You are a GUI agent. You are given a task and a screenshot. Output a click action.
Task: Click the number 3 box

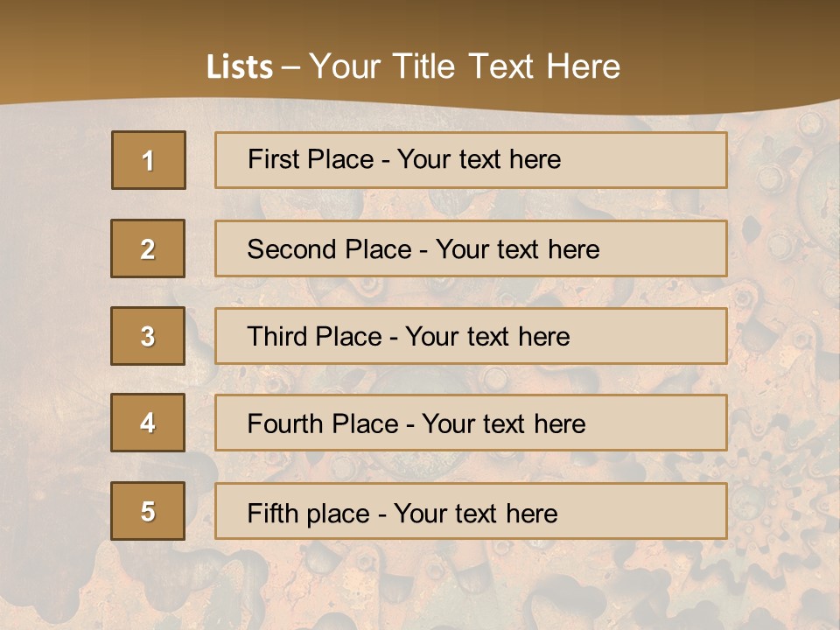click(x=148, y=336)
